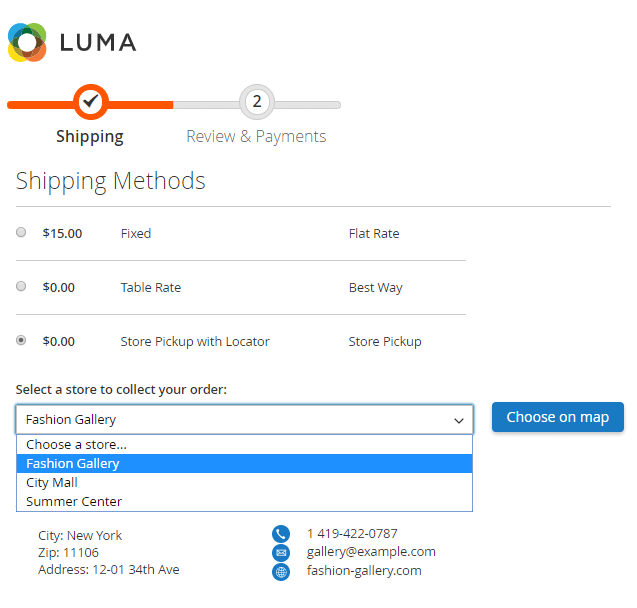Choose City Mall from store list
Viewport: 637px width, 608px height.
pyautogui.click(x=52, y=482)
